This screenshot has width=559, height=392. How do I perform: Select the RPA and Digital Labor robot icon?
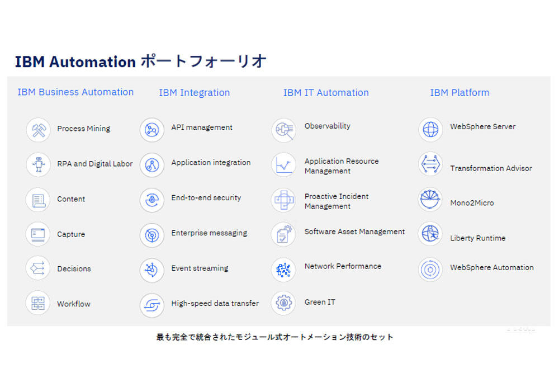coord(38,165)
